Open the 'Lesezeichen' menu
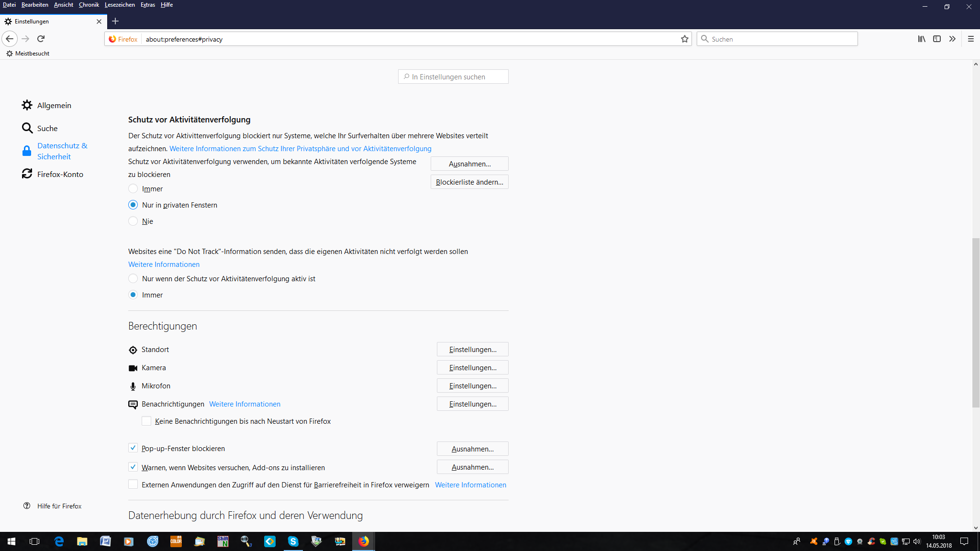The width and height of the screenshot is (980, 551). coord(120,5)
